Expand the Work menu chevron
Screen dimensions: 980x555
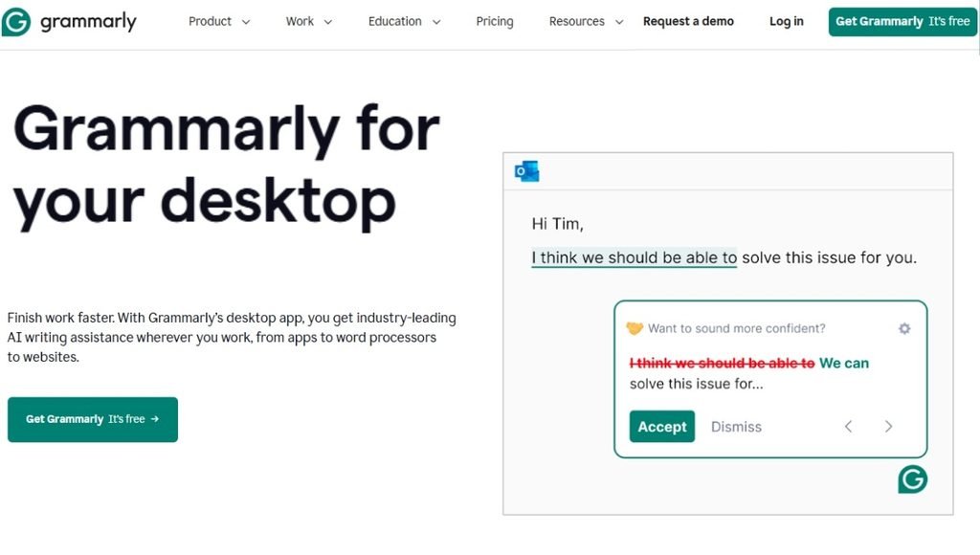coord(327,22)
